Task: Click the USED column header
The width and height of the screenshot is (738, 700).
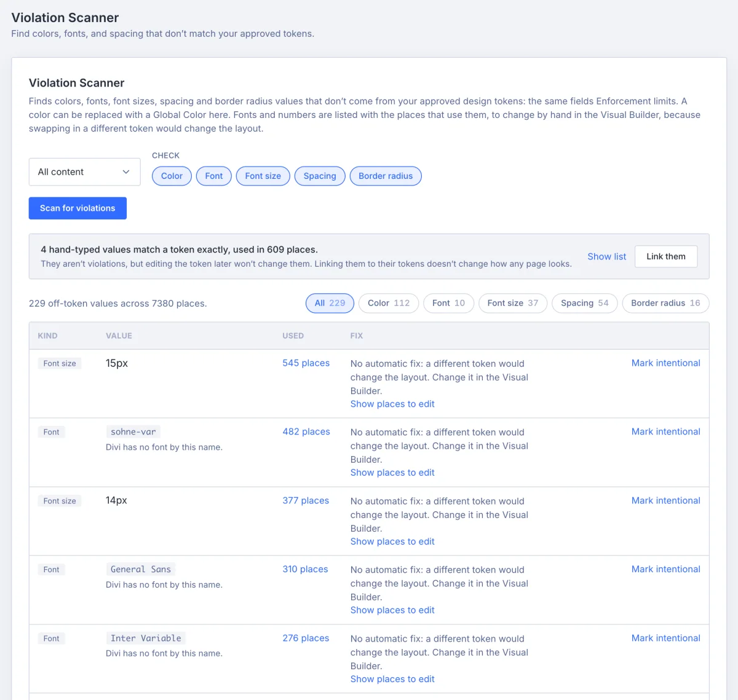Action: tap(293, 336)
